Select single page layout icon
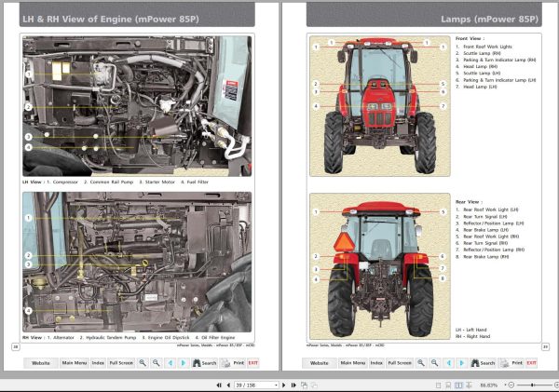559x392 pixels. 438,385
